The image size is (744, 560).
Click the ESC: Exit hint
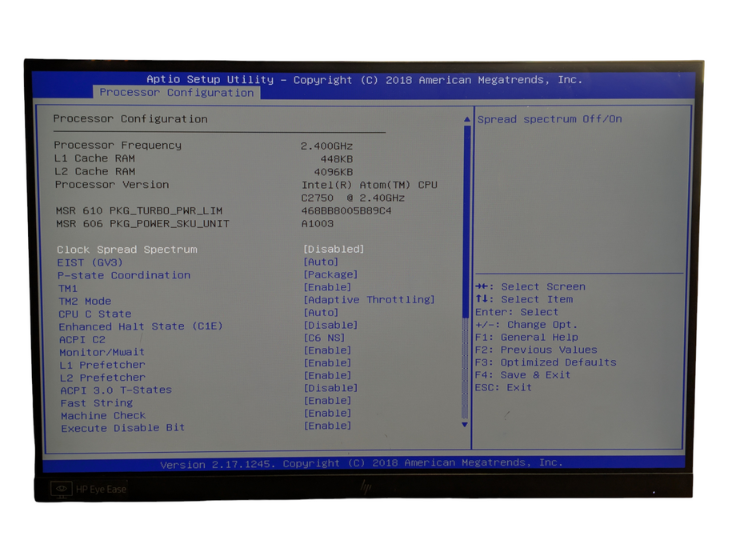tap(503, 387)
